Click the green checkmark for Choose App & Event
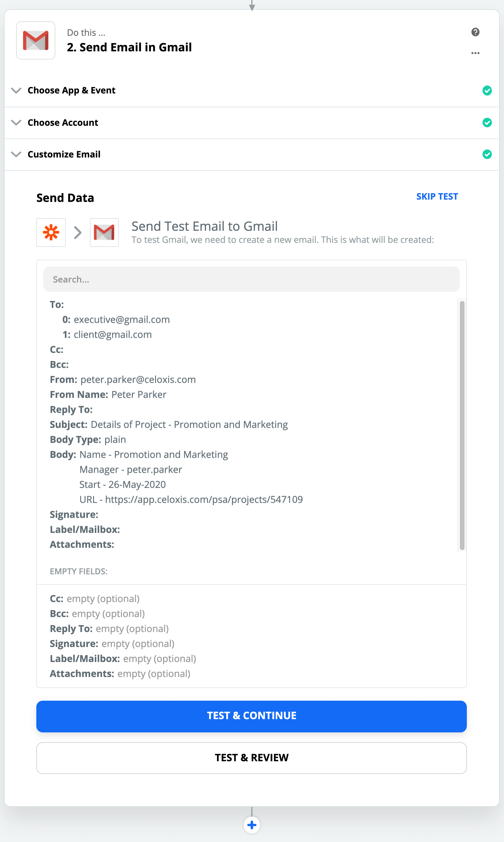 (487, 90)
